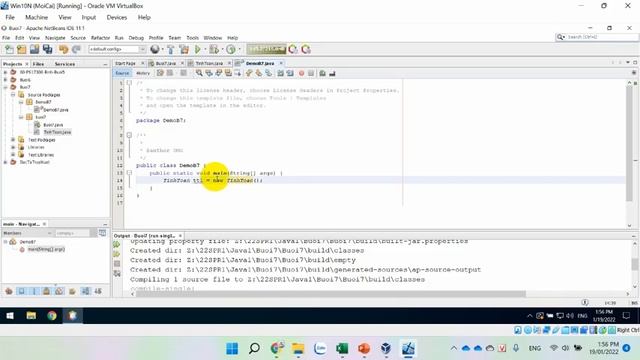The height and width of the screenshot is (360, 640).
Task: Click the Clean and Build icon
Action: click(x=184, y=49)
